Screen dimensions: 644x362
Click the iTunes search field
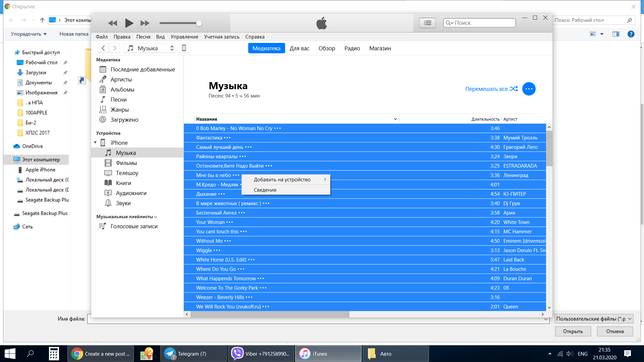(480, 23)
